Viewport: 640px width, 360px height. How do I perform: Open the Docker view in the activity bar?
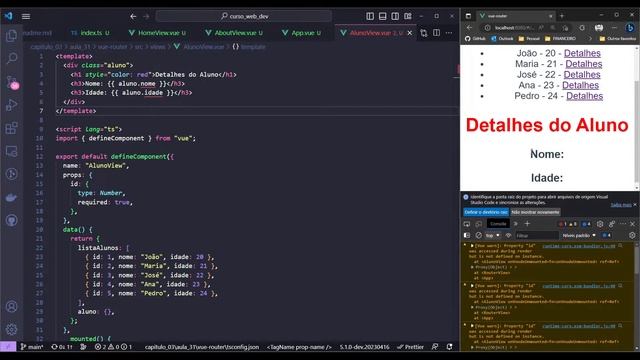(x=11, y=198)
